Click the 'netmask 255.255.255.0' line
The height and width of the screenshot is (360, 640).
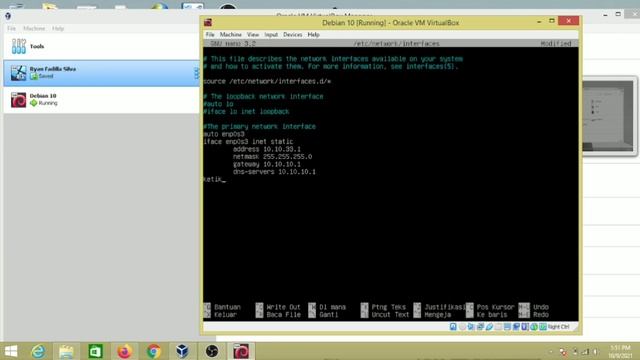(272, 157)
